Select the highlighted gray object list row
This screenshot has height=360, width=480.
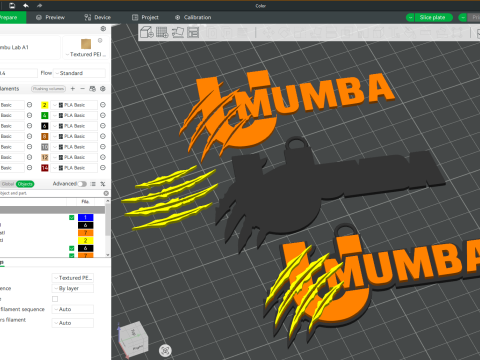coord(52,210)
